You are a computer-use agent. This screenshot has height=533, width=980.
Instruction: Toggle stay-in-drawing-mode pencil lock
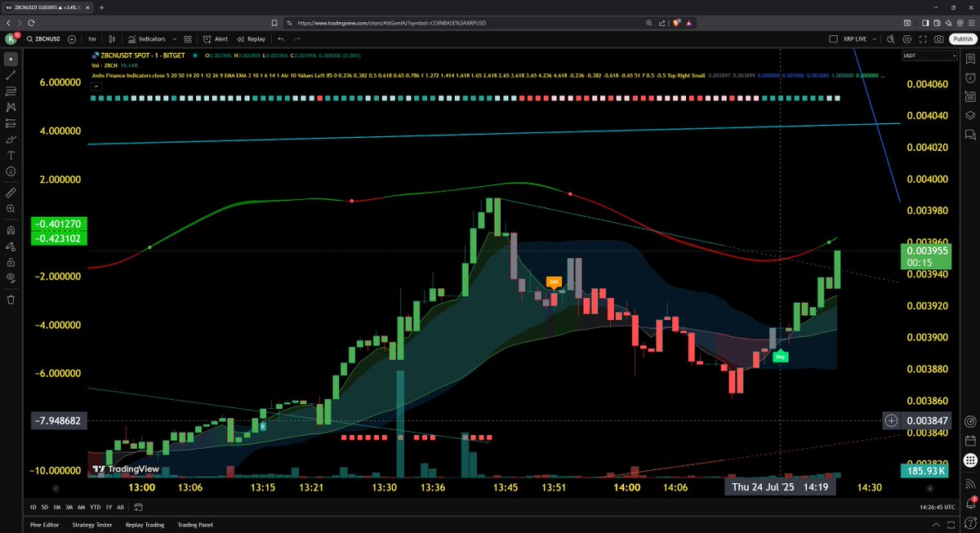coord(11,246)
